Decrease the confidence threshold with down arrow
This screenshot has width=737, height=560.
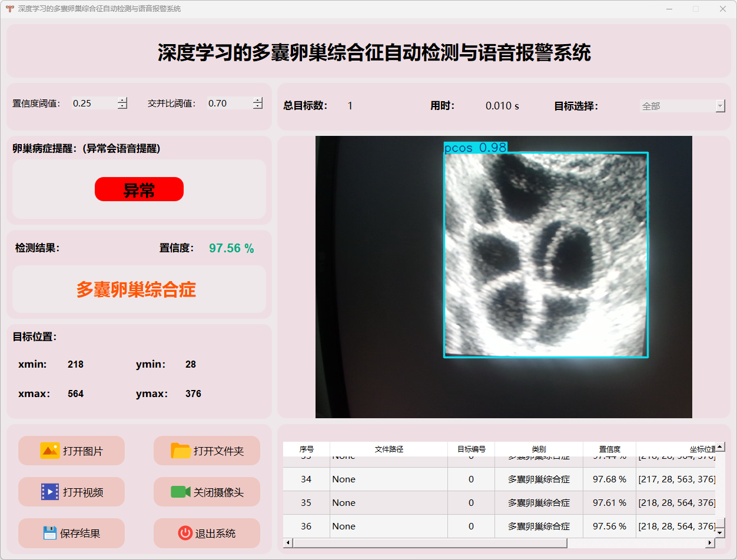tap(122, 106)
